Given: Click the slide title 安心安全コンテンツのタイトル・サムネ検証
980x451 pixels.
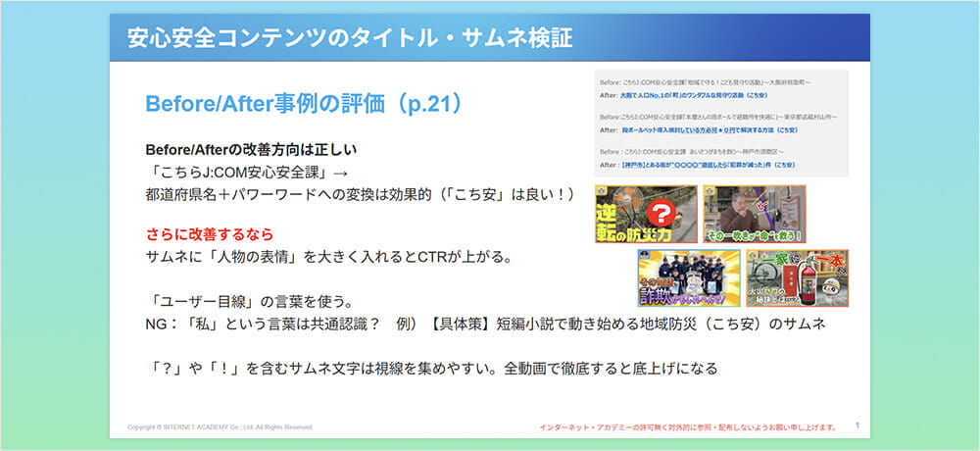Looking at the screenshot, I should (350, 38).
